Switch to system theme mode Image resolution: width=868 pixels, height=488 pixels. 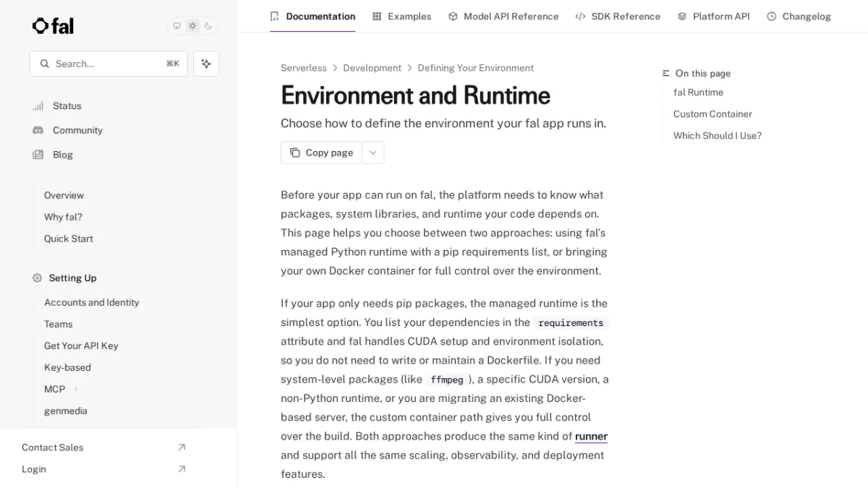[x=176, y=26]
